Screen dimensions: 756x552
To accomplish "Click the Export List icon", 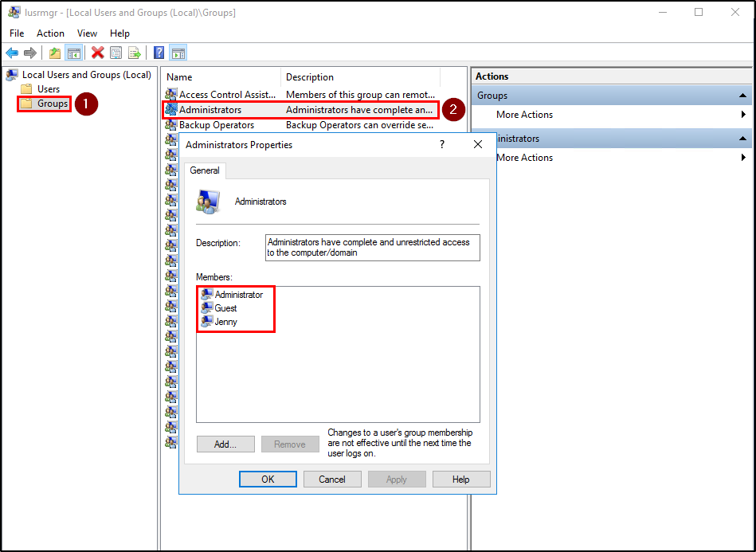I will pyautogui.click(x=135, y=53).
